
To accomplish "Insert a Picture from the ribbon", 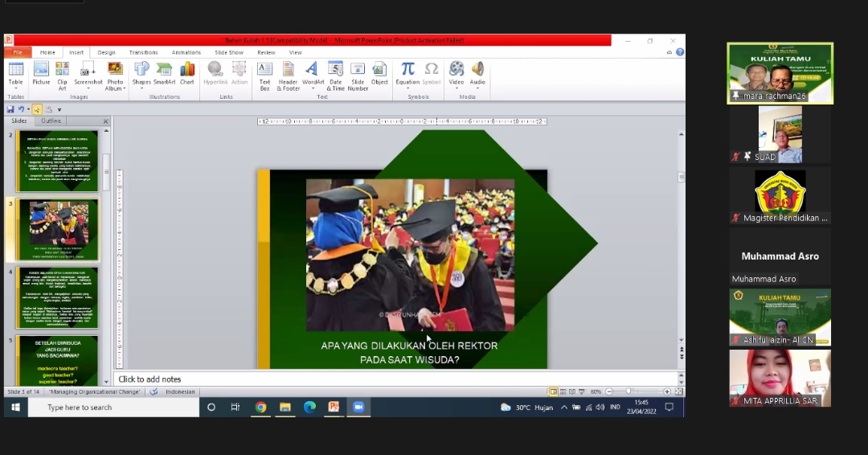I will [41, 73].
